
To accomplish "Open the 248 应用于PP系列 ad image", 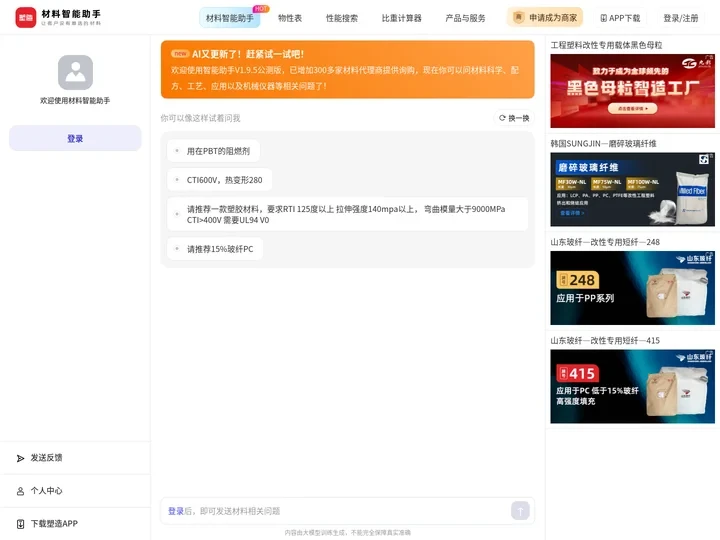I will [x=632, y=288].
